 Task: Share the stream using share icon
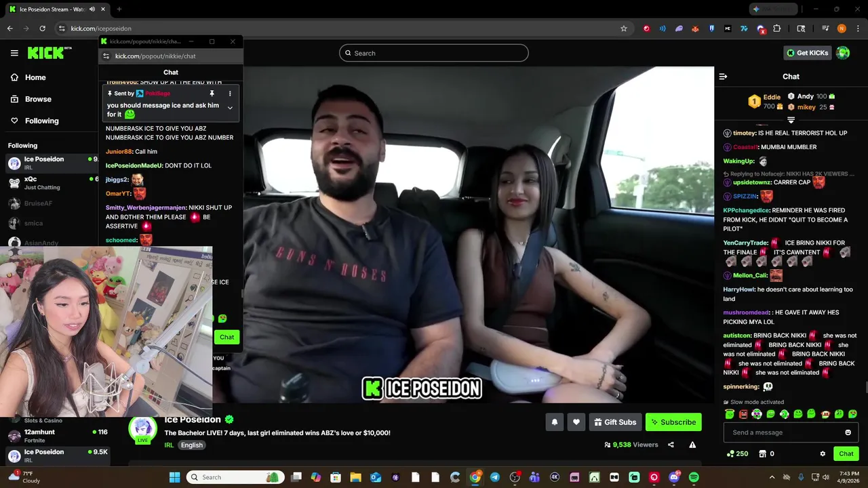671,445
